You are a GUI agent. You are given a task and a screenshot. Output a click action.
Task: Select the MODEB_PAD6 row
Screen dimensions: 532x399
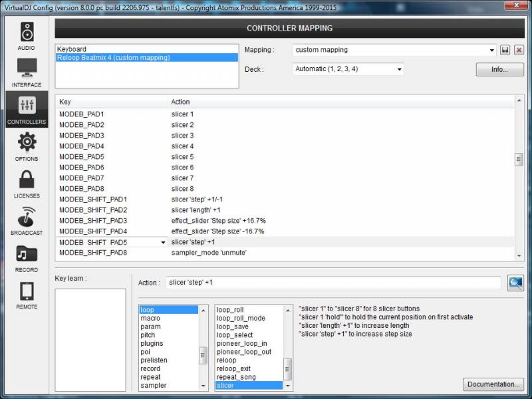point(285,168)
